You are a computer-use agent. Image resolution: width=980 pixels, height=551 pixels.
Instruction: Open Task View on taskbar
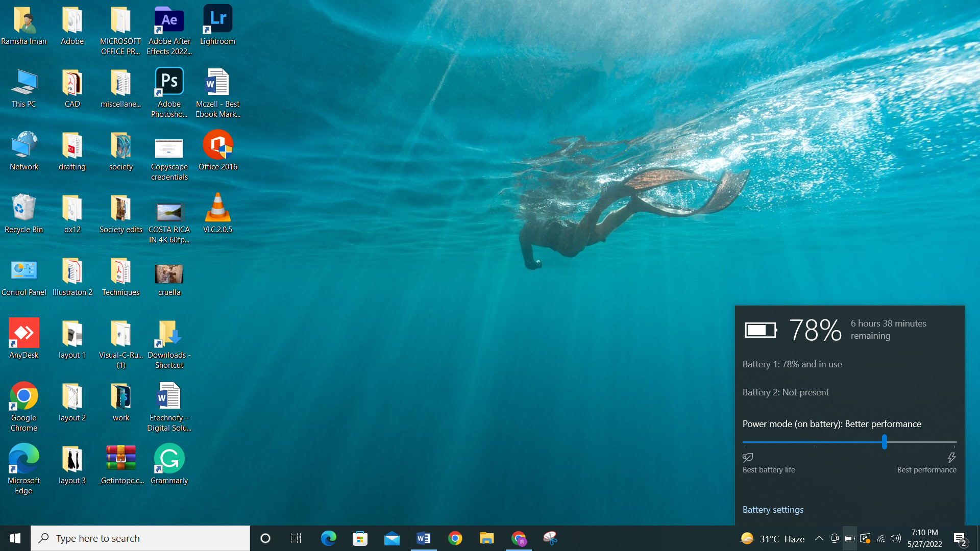point(296,538)
